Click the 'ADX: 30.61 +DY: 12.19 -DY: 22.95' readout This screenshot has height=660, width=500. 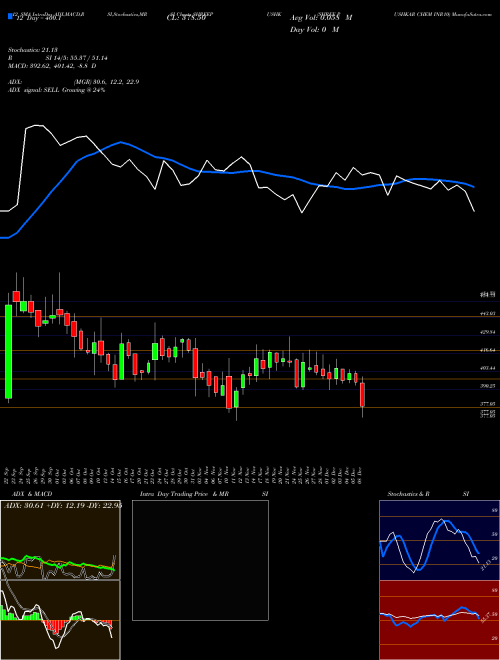click(63, 506)
